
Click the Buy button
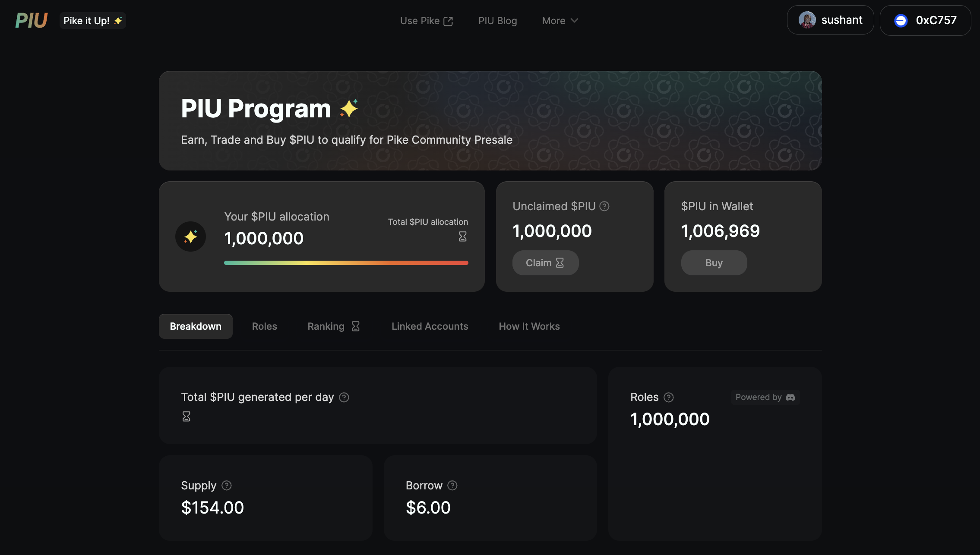click(714, 263)
